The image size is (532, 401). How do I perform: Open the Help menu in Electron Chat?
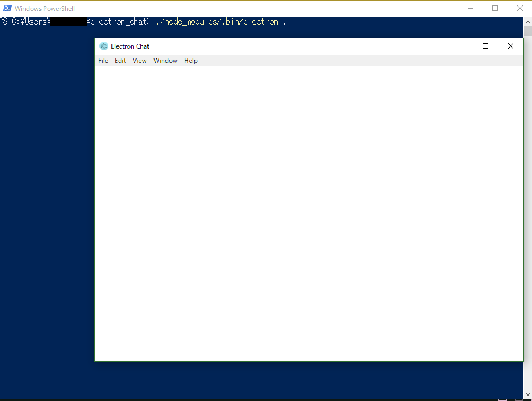pyautogui.click(x=191, y=61)
